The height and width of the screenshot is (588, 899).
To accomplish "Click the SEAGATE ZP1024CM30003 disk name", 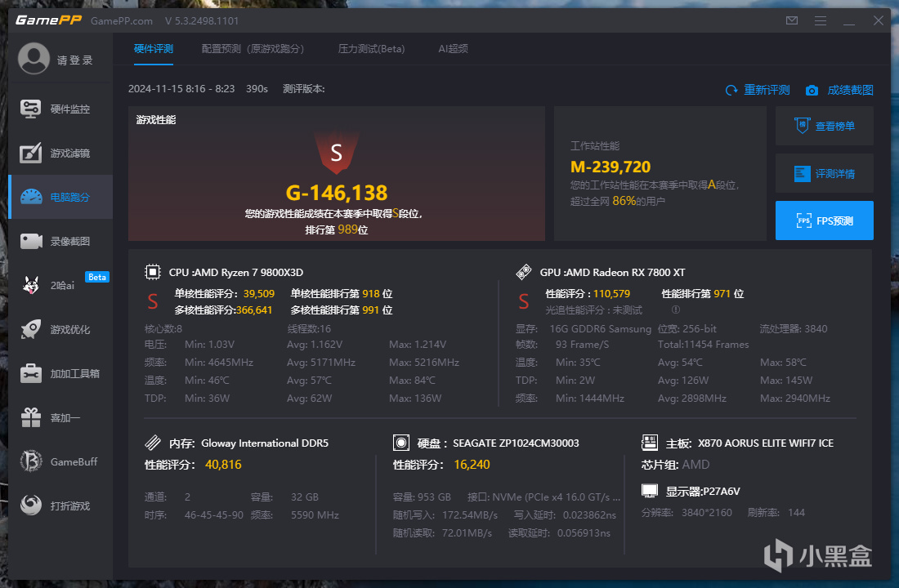I will pyautogui.click(x=516, y=443).
